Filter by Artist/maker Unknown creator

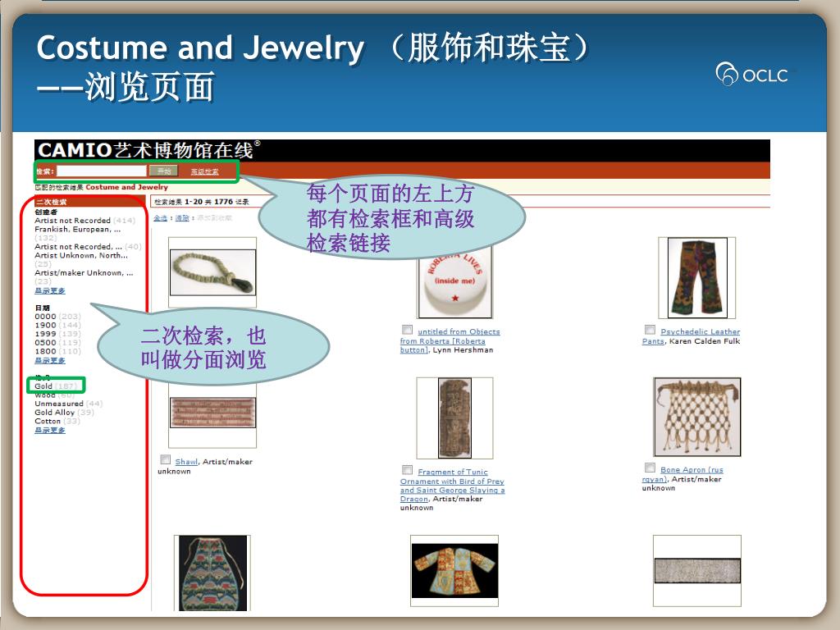point(84,276)
